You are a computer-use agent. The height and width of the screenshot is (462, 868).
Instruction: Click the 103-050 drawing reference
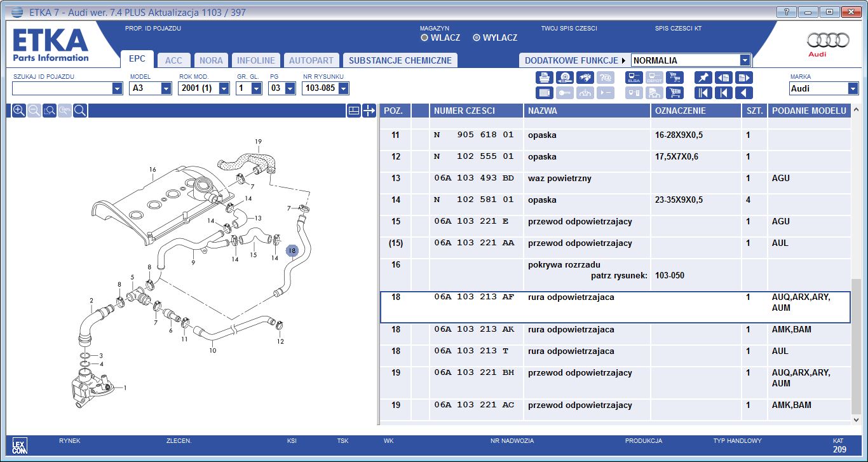(x=669, y=276)
